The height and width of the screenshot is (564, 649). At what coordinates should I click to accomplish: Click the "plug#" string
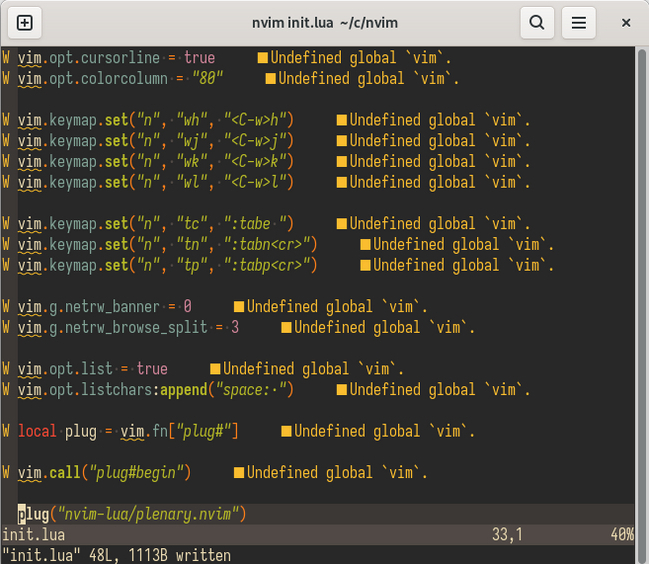tap(204, 431)
